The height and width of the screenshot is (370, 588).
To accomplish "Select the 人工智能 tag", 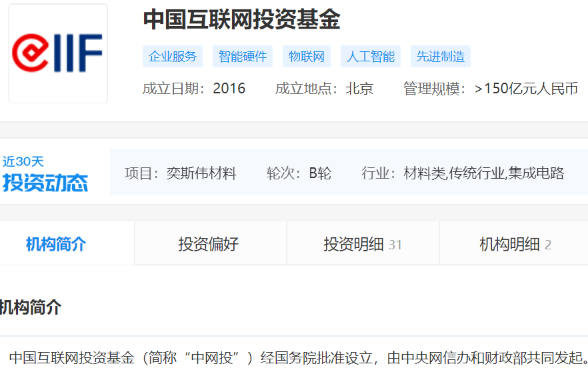I will tap(371, 57).
